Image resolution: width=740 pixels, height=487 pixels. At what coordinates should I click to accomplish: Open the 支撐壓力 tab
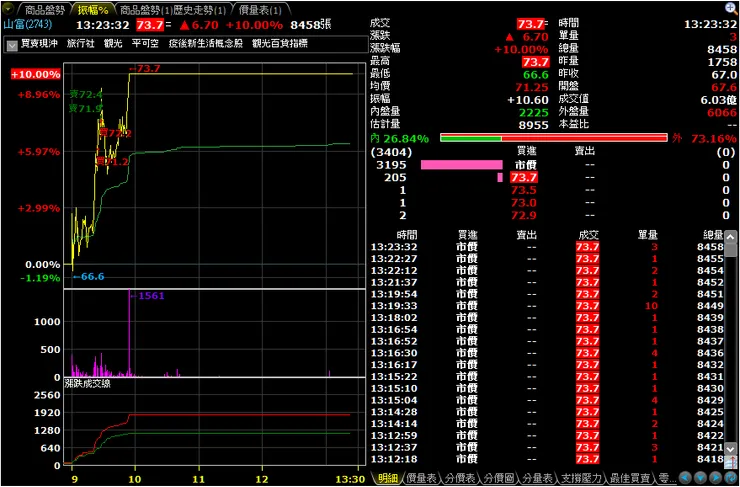580,478
